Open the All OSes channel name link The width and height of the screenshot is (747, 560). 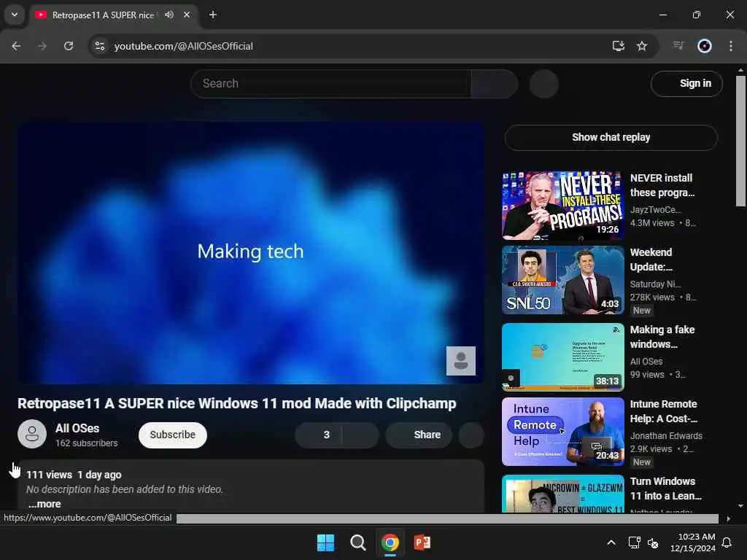77,428
